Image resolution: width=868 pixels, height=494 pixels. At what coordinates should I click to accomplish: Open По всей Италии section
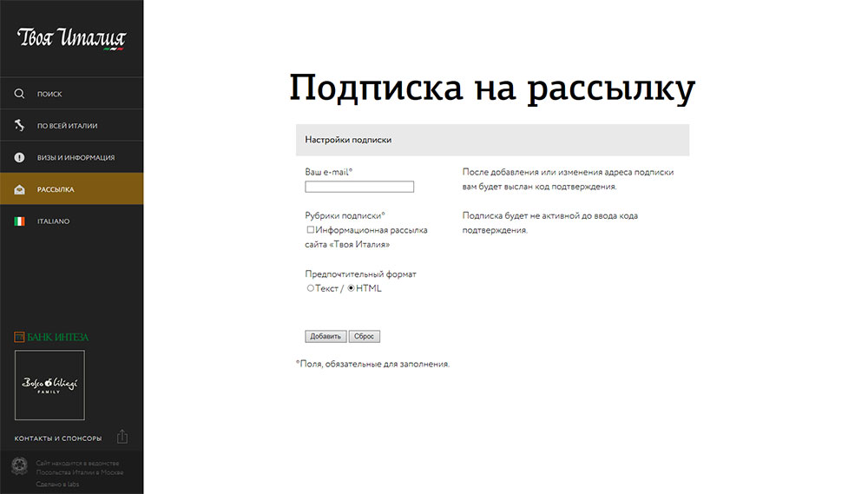[71, 126]
